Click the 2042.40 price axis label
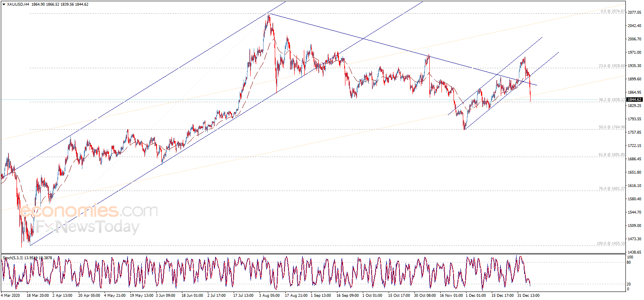The height and width of the screenshot is (300, 644). (x=634, y=26)
